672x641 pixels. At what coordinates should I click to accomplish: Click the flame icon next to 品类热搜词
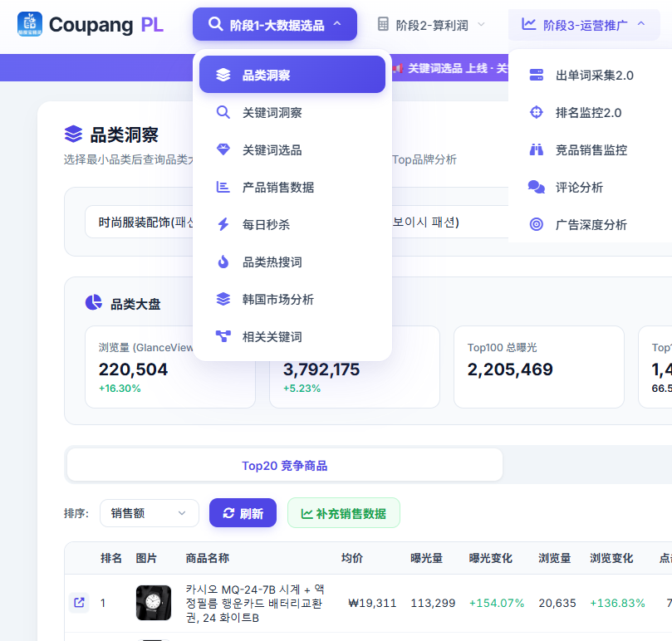pyautogui.click(x=223, y=262)
